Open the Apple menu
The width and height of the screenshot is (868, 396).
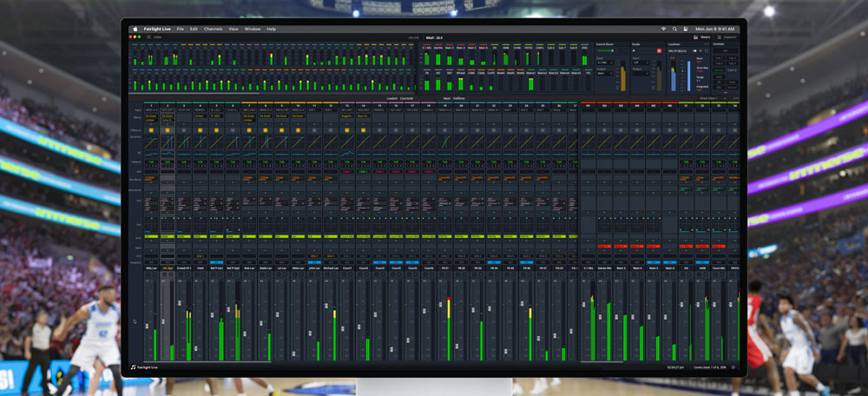click(135, 29)
